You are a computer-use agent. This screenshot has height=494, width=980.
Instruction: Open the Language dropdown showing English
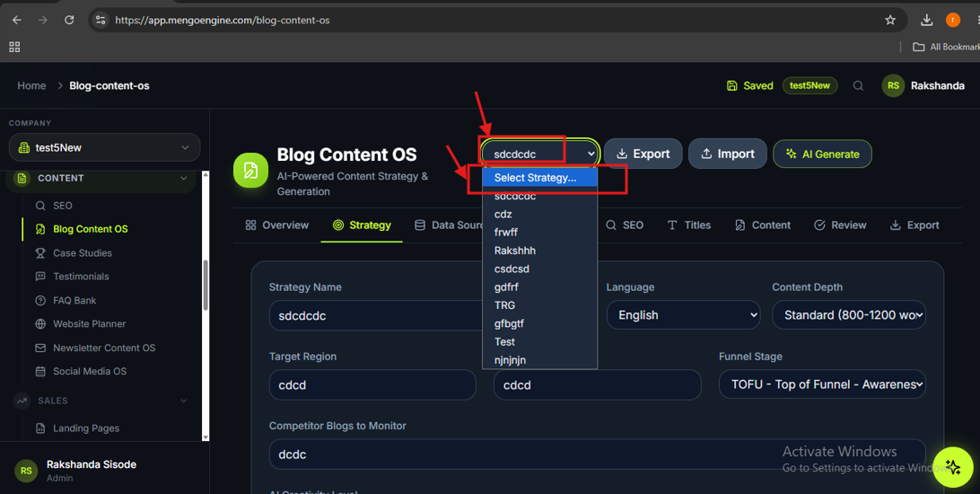point(683,315)
